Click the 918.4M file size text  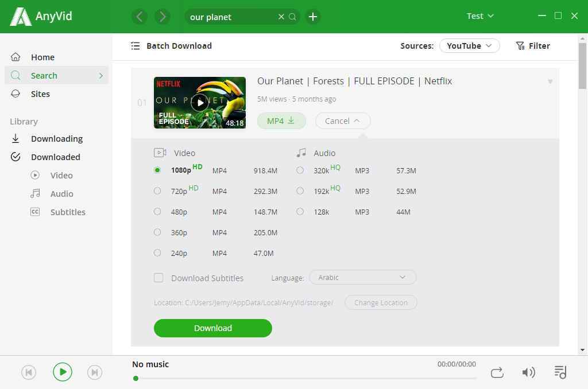265,170
